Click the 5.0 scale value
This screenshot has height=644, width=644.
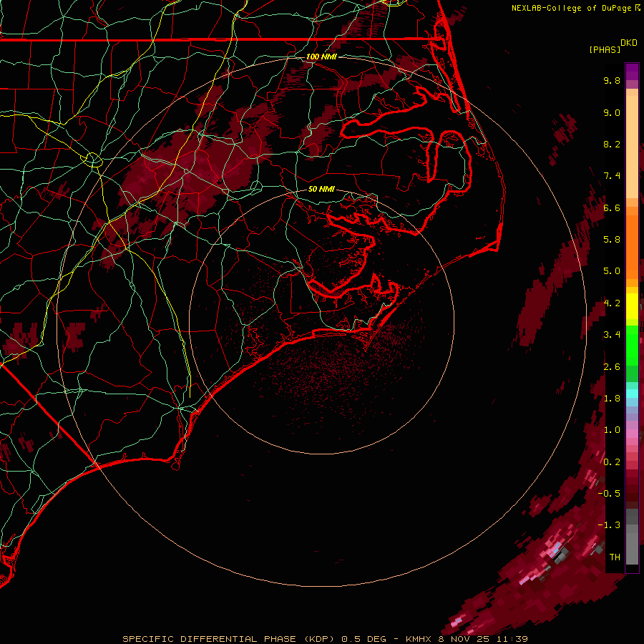pyautogui.click(x=612, y=271)
